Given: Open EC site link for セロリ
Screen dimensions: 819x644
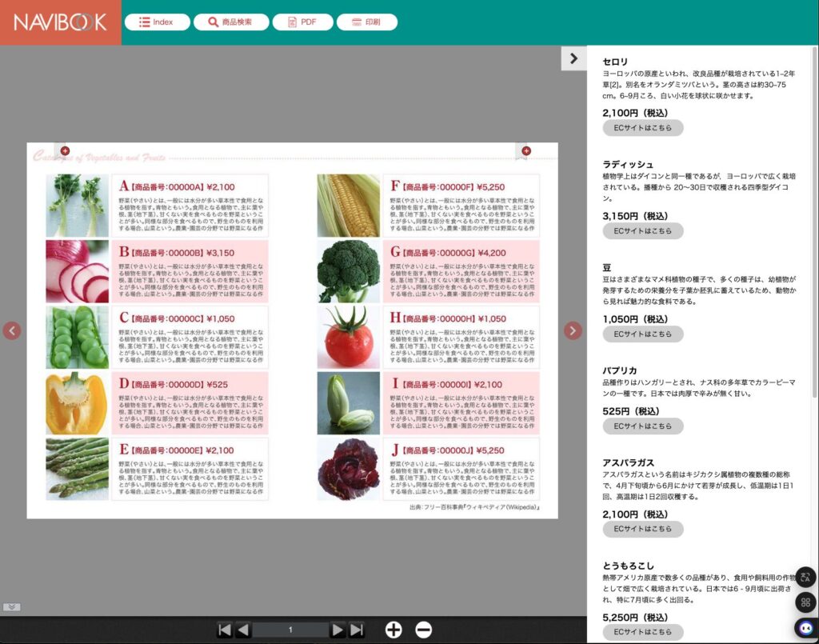Looking at the screenshot, I should (642, 128).
